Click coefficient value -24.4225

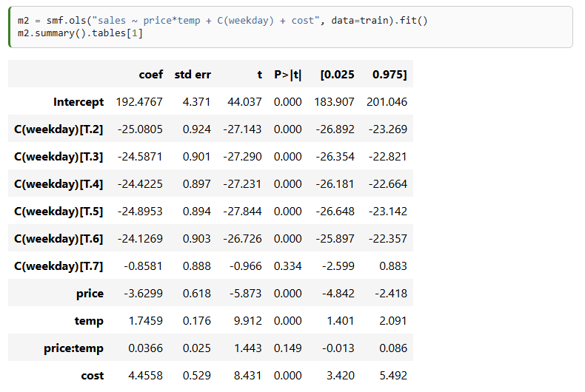coord(140,184)
